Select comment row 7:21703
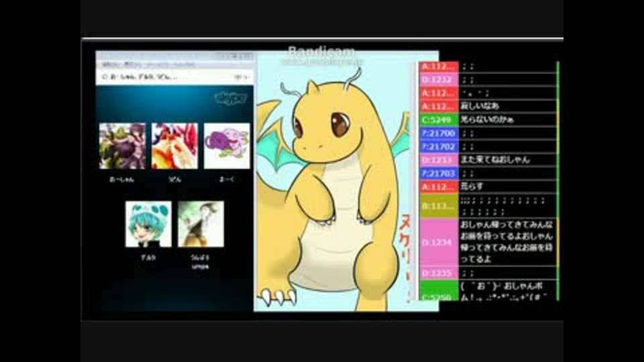Viewport: 644px width, 362px height. pos(488,173)
